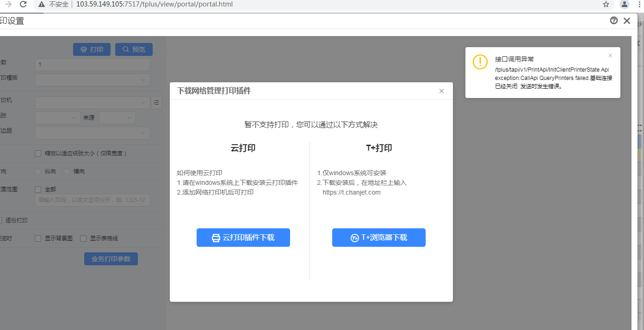
Task: Open the 页边距 margin dropdown
Action: [93, 133]
